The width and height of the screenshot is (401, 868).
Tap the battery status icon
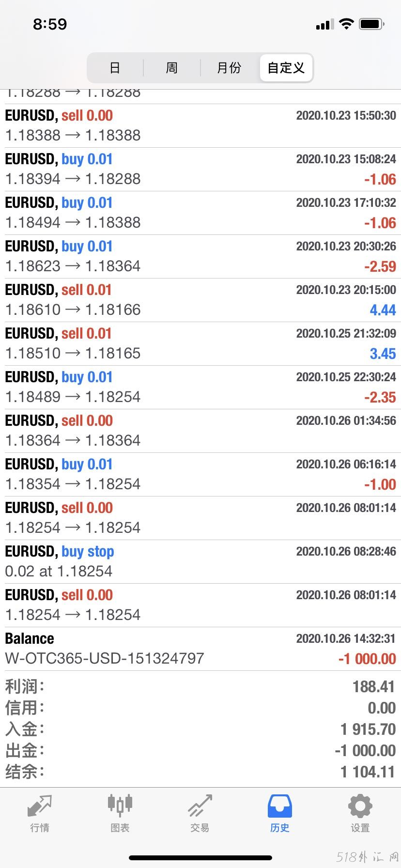coord(371,24)
